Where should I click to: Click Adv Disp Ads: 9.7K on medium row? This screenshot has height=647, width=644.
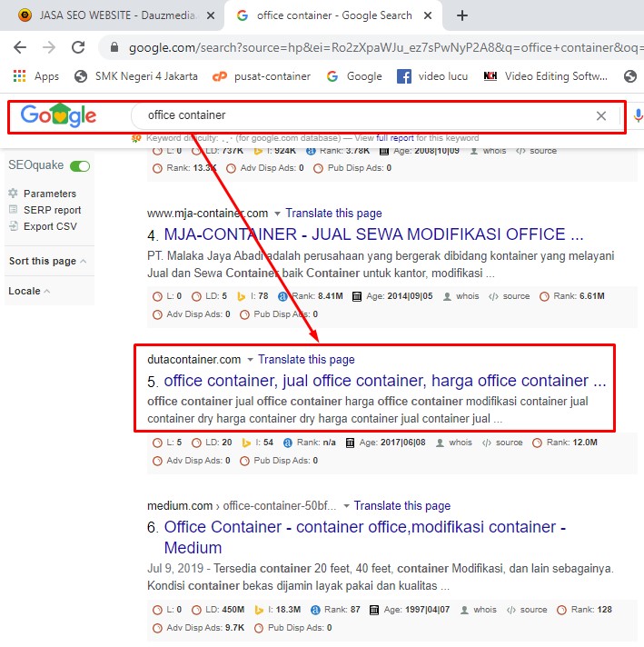tap(198, 628)
